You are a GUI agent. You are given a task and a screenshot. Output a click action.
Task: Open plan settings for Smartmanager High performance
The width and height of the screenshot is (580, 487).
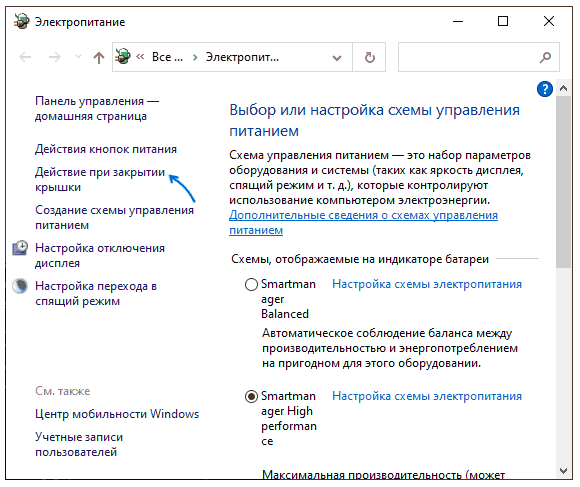coord(427,396)
